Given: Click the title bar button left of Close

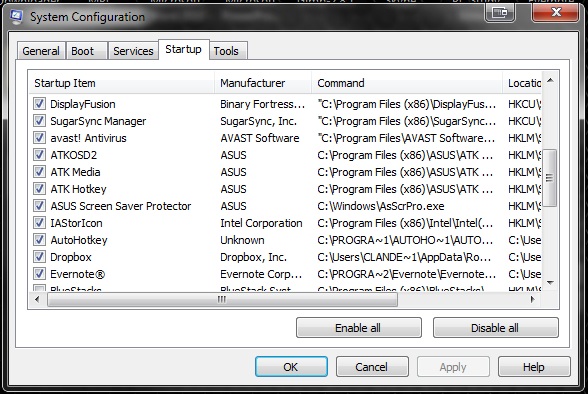Looking at the screenshot, I should click(500, 12).
